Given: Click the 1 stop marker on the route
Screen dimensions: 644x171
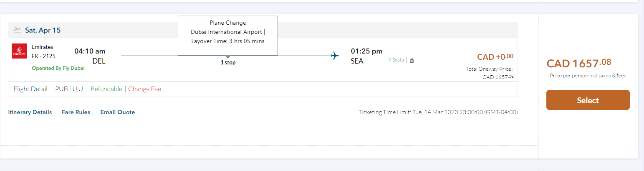Looking at the screenshot, I should [x=228, y=63].
